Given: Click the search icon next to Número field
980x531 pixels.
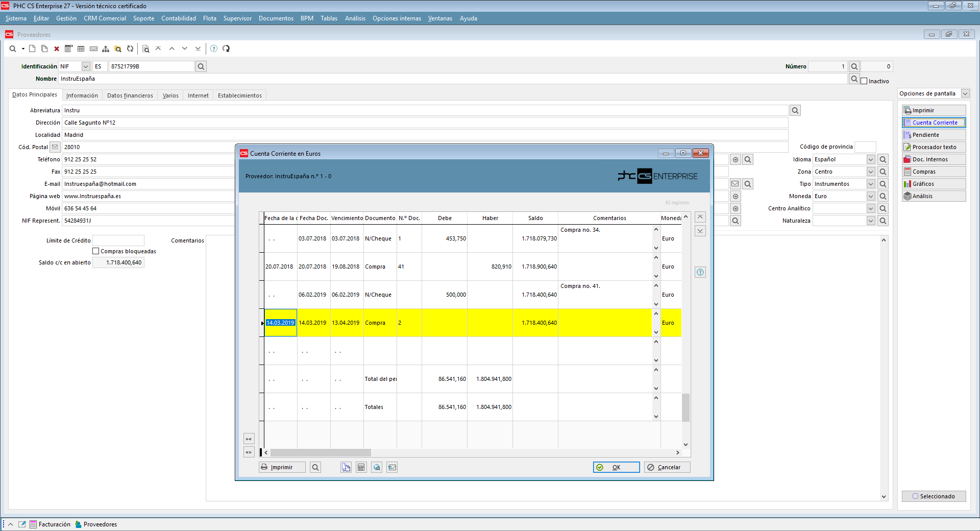Looking at the screenshot, I should pos(854,66).
